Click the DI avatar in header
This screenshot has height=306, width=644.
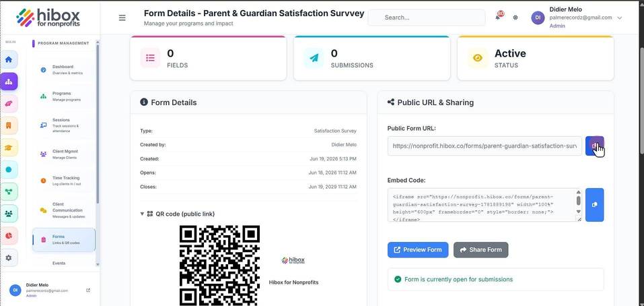pos(538,18)
